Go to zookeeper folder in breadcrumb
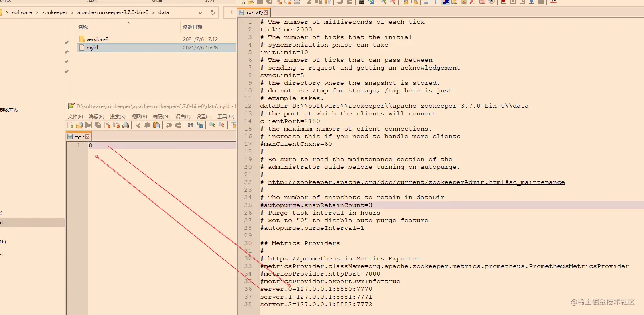 [x=55, y=12]
